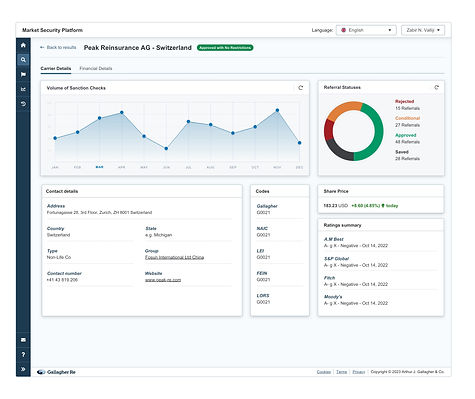The height and width of the screenshot is (399, 475).
Task: Open the mail envelope sidebar icon
Action: 23,340
